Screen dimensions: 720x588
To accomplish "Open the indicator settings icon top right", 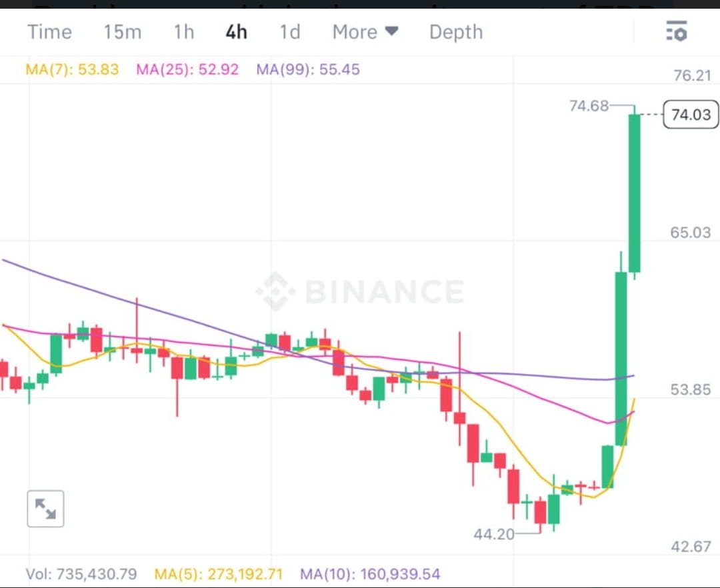I will (675, 31).
